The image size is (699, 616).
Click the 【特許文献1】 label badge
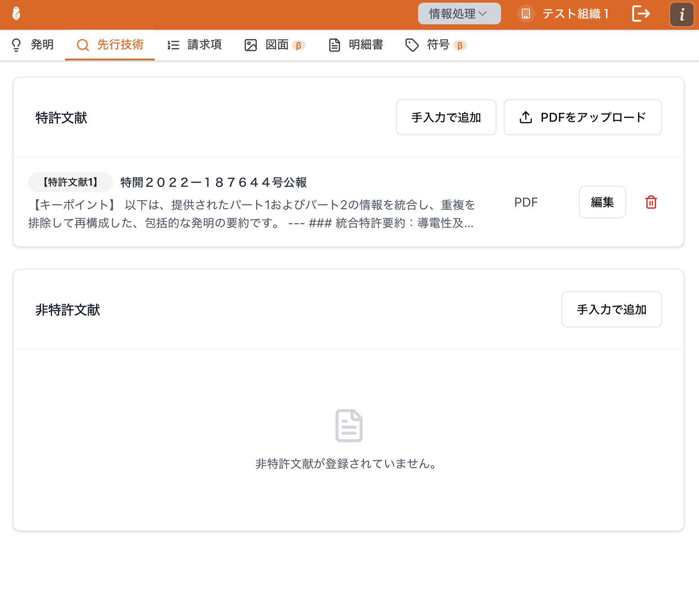(70, 182)
